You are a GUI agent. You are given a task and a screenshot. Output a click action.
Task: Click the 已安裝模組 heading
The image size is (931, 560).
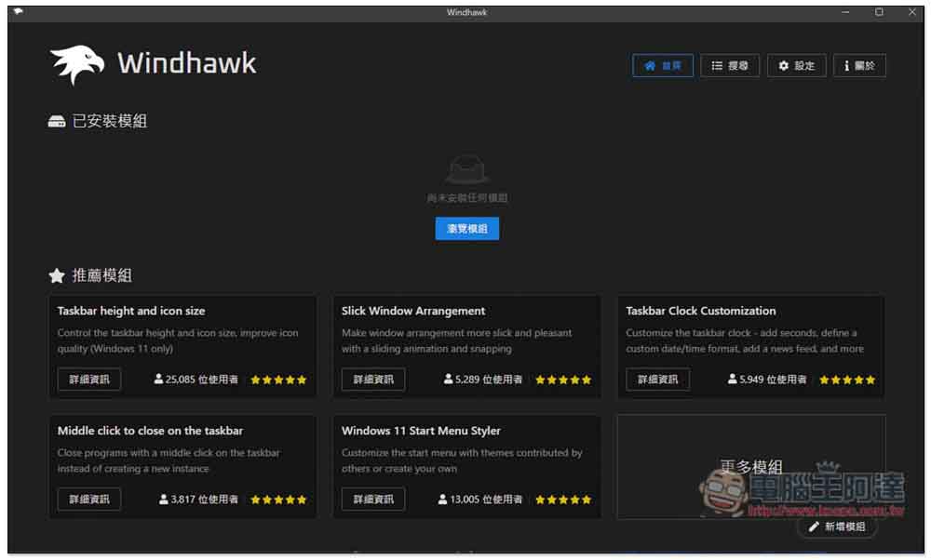(109, 122)
